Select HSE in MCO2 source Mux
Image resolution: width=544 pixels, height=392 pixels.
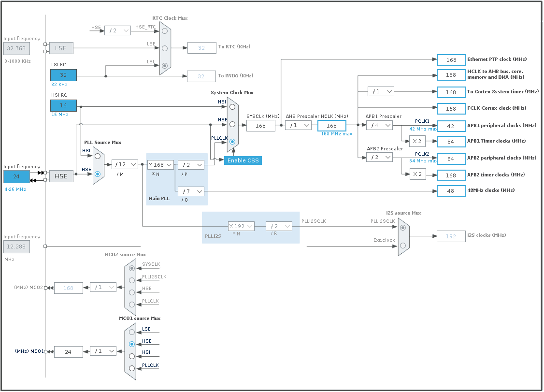pos(132,292)
